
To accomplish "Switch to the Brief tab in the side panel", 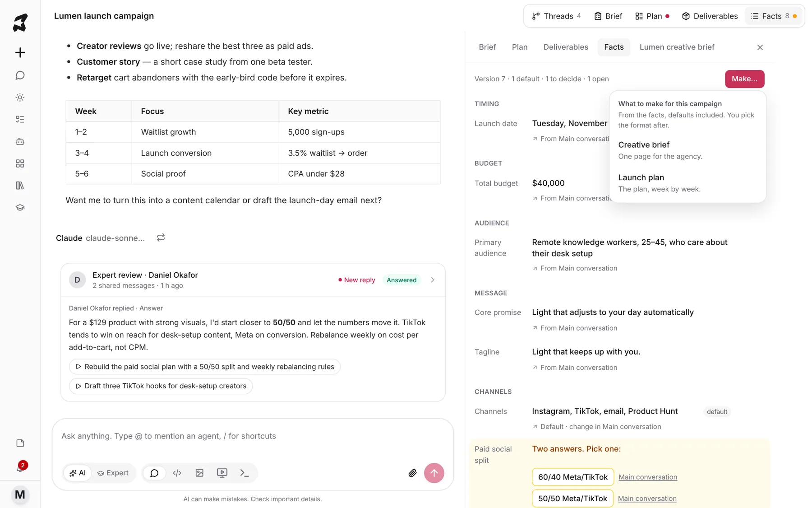I will 487,47.
